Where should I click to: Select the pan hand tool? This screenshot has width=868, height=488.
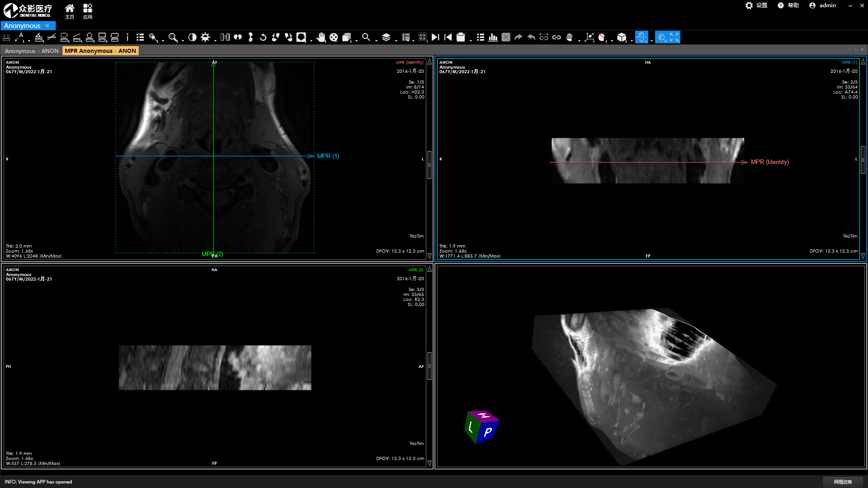pos(321,38)
